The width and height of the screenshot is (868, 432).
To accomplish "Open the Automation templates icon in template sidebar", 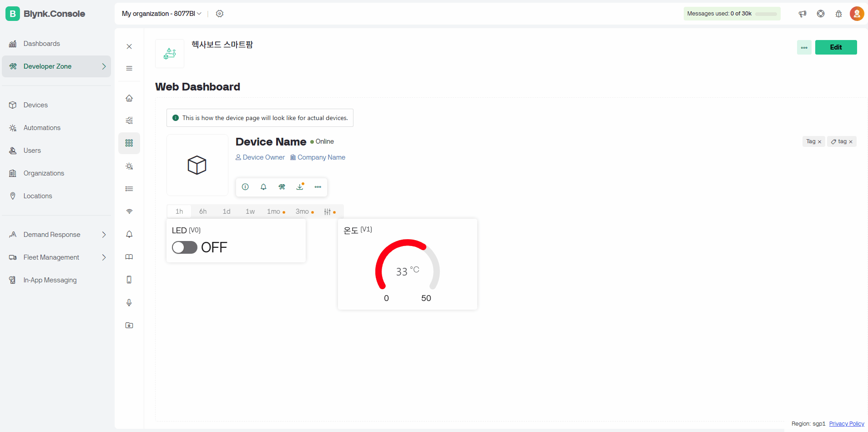I will click(129, 166).
